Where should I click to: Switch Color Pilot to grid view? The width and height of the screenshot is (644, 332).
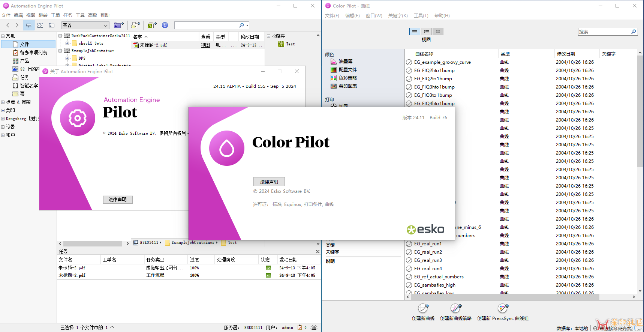[438, 32]
